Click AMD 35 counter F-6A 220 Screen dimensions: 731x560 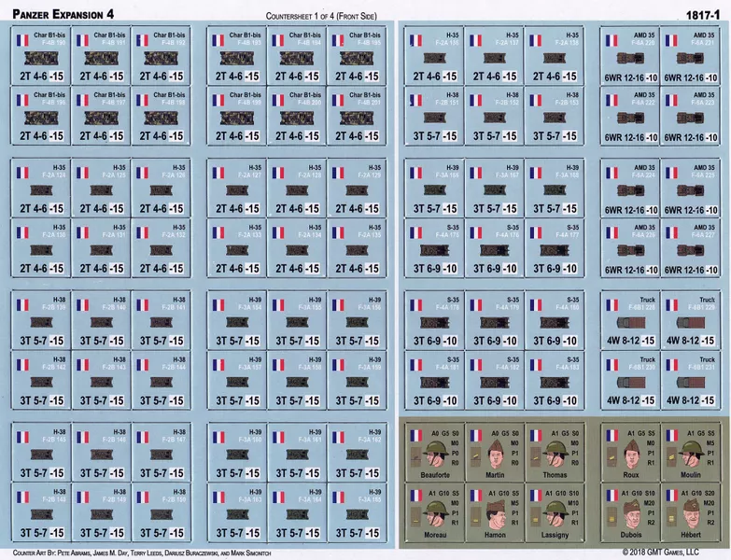click(629, 54)
